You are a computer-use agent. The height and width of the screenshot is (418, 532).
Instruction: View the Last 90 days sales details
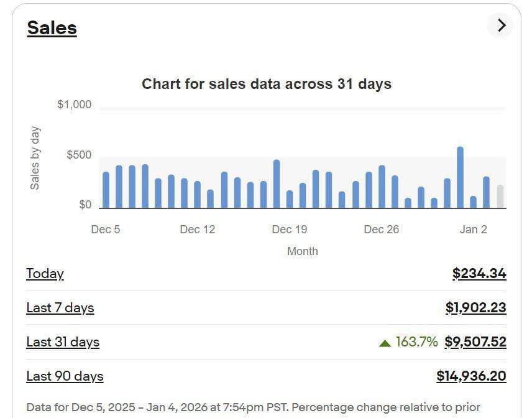tap(64, 376)
